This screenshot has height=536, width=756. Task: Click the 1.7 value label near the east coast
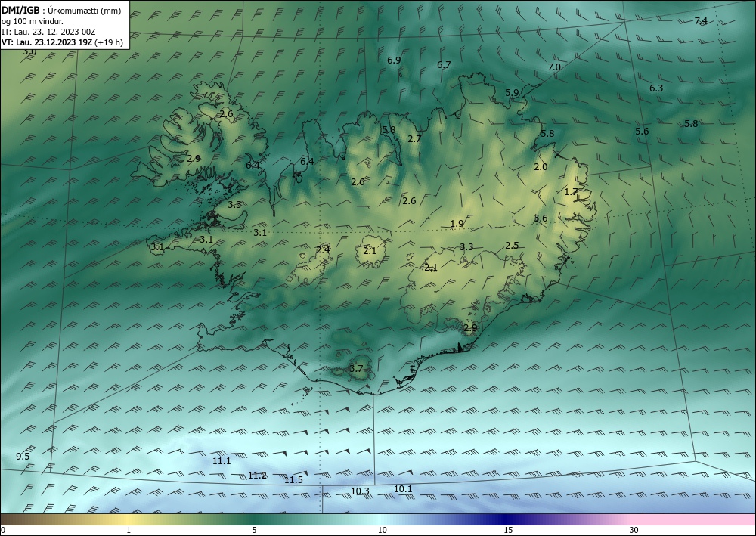click(x=570, y=192)
